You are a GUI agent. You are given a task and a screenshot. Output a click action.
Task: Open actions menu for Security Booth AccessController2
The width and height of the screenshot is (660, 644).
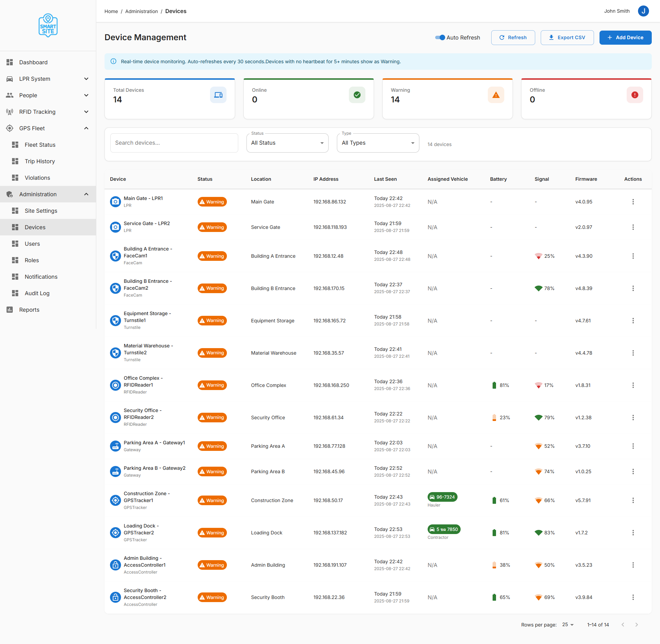click(633, 597)
